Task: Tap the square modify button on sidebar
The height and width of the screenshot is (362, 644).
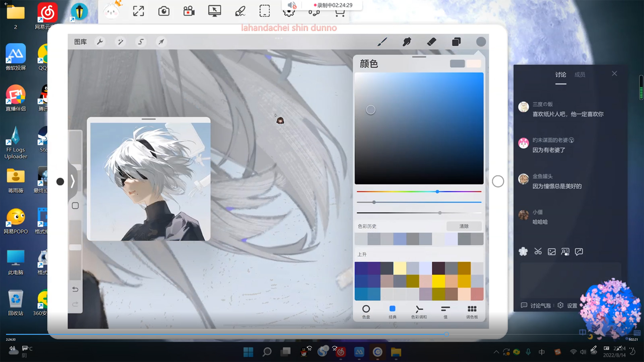Action: click(75, 206)
